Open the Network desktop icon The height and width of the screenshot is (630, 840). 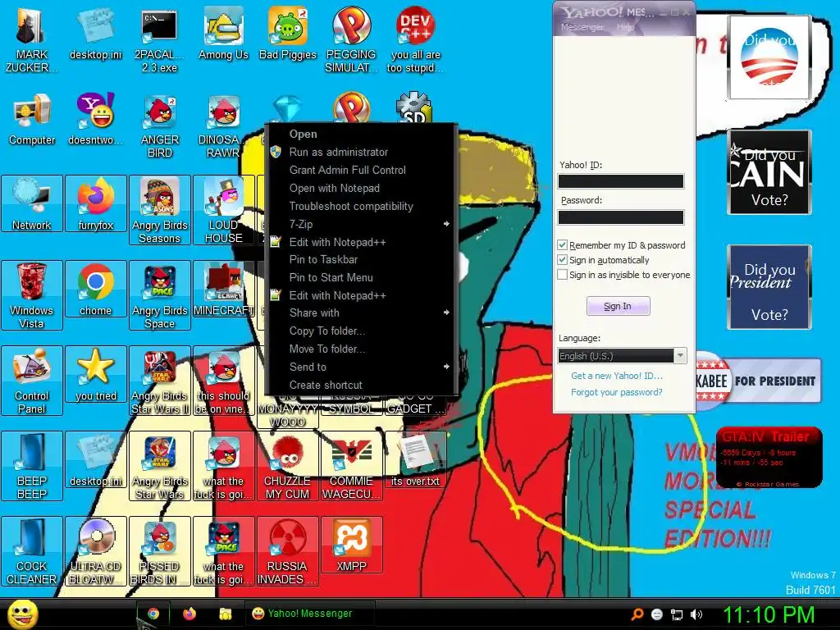(x=32, y=203)
